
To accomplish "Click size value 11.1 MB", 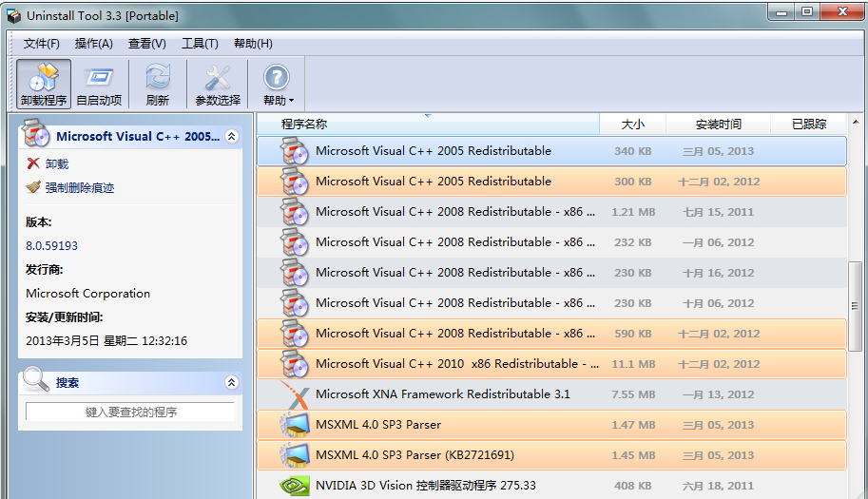I will [x=633, y=364].
